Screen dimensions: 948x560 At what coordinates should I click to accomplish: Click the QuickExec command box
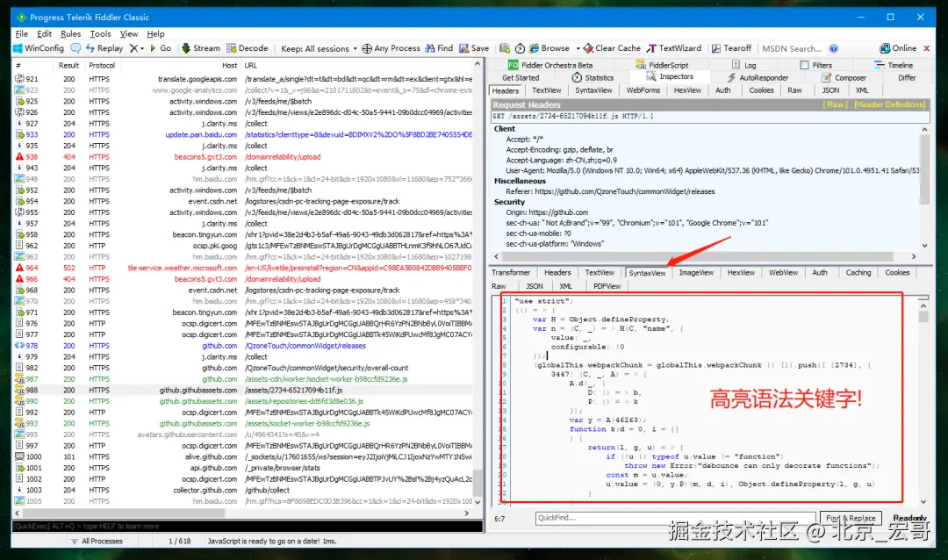[248, 526]
